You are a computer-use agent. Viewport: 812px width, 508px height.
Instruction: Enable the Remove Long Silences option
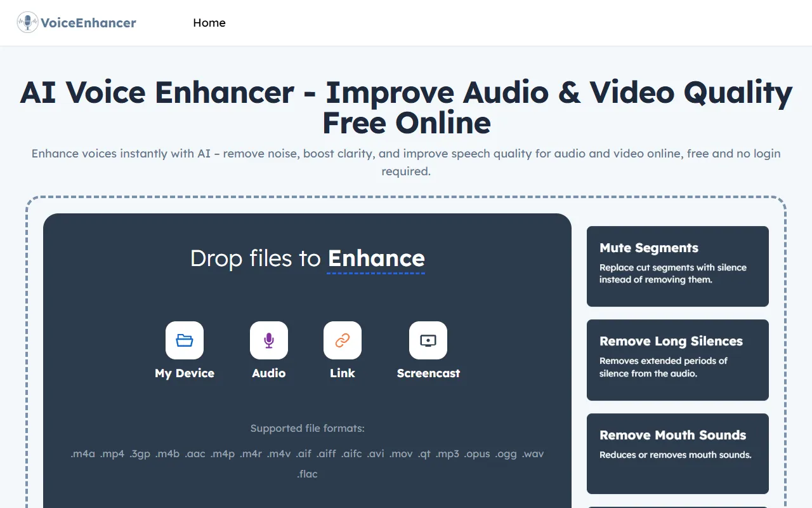click(678, 359)
